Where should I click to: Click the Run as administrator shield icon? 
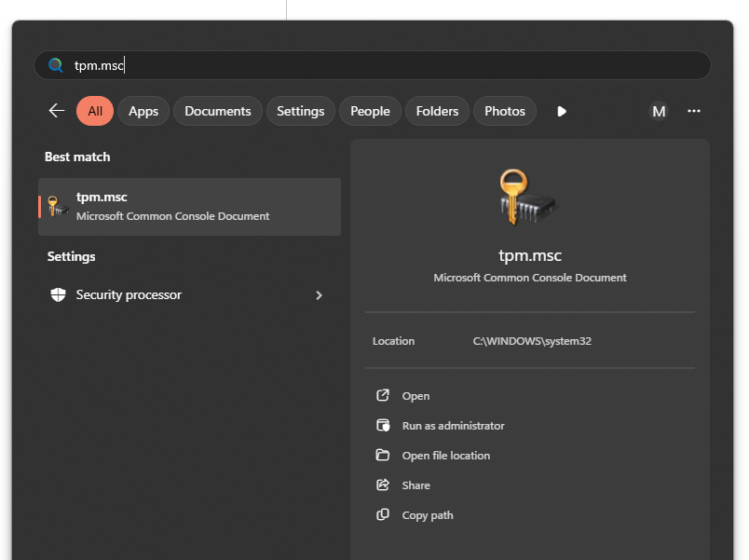pyautogui.click(x=382, y=426)
